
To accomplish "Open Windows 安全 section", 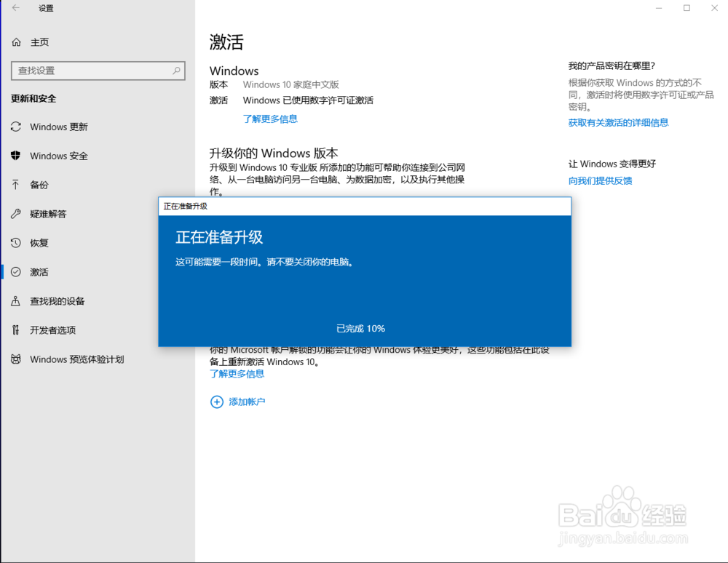I will point(59,156).
